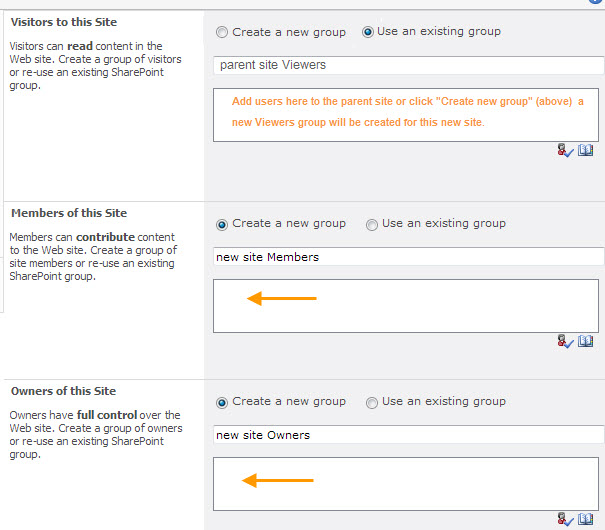Viewport: 605px width, 530px height.
Task: Open address book Browse icon for Visitors
Action: 586,150
